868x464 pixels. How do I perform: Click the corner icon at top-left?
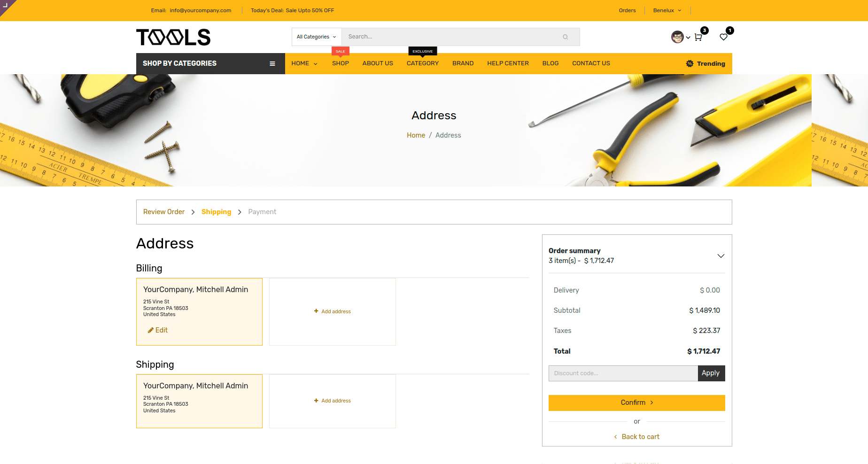[x=5, y=5]
